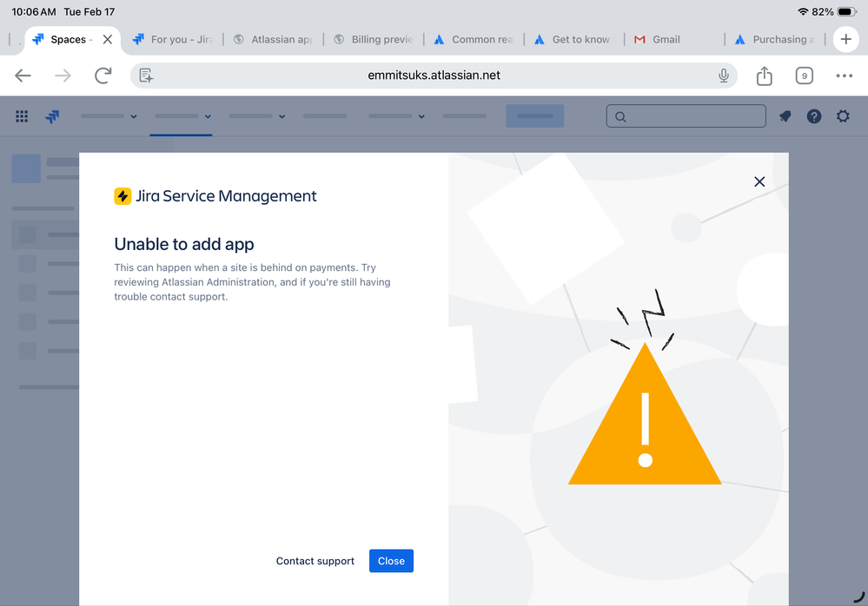Open the Jira help menu

coord(814,116)
